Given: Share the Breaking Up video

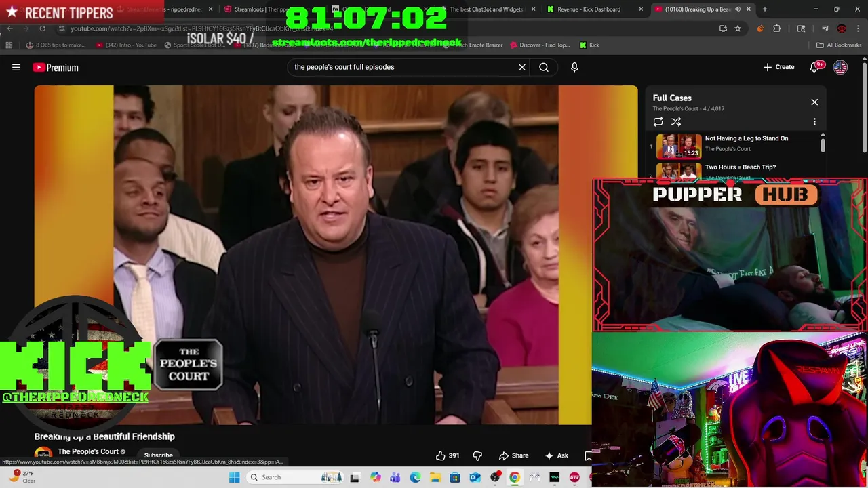Looking at the screenshot, I should click(x=513, y=455).
